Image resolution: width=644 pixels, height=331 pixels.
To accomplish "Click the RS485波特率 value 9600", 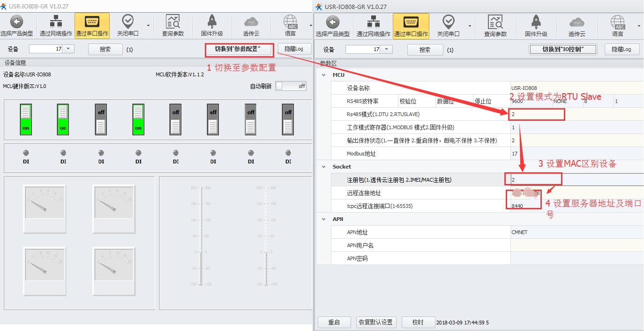I will coord(517,101).
